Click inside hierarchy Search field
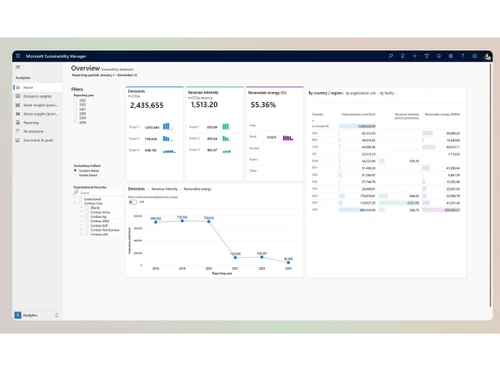This screenshot has height=375, width=500. coord(100,193)
